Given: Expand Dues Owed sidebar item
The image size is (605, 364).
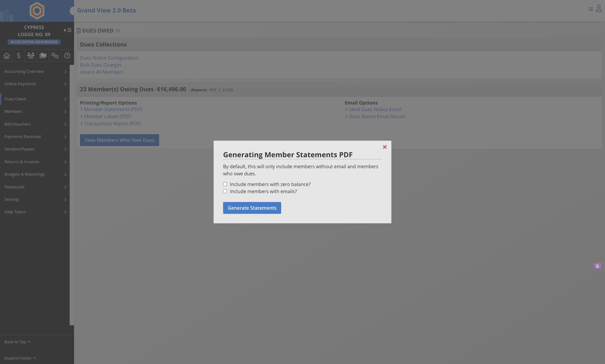Looking at the screenshot, I should pos(35,99).
